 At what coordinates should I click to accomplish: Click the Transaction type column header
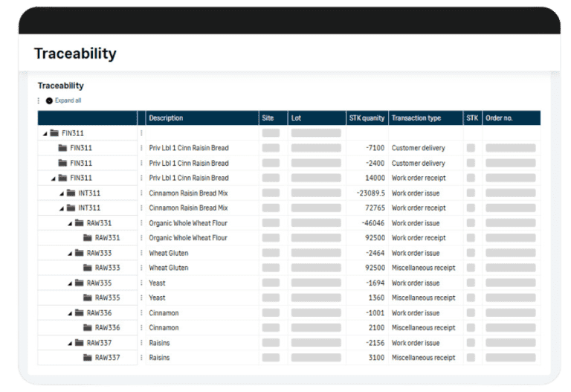click(x=416, y=118)
